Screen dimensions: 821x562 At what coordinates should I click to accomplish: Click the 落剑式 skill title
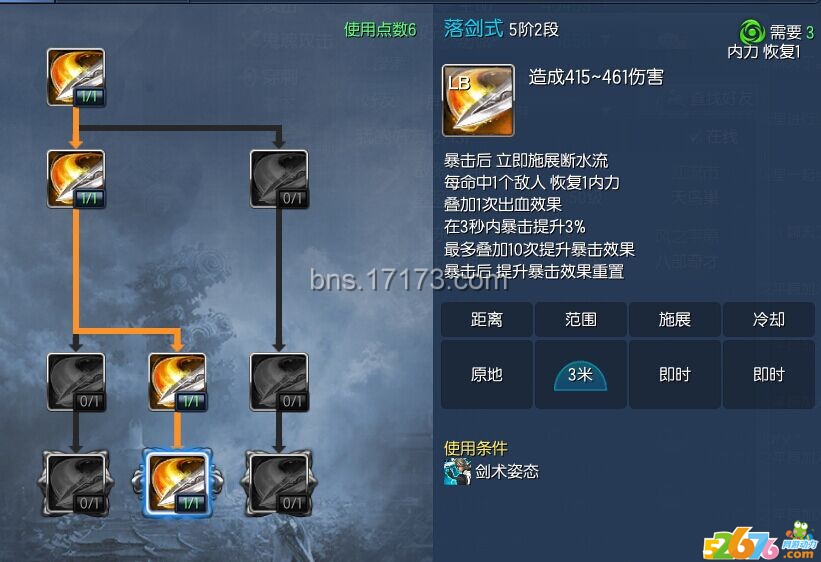click(x=473, y=28)
